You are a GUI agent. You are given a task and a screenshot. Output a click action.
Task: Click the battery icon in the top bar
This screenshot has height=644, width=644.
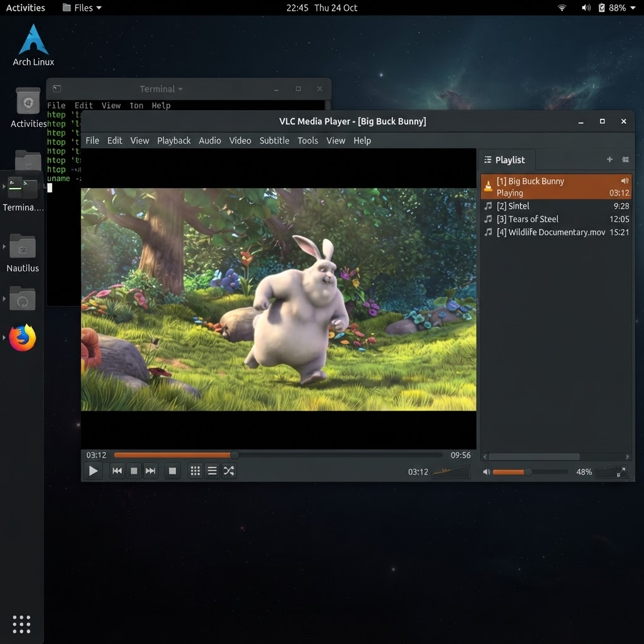[601, 8]
